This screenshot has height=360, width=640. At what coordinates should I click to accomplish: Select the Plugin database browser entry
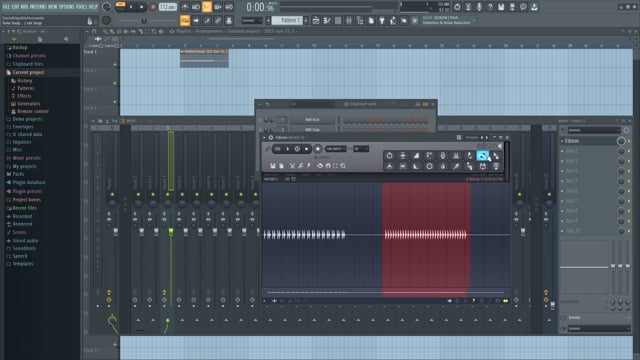pos(29,182)
